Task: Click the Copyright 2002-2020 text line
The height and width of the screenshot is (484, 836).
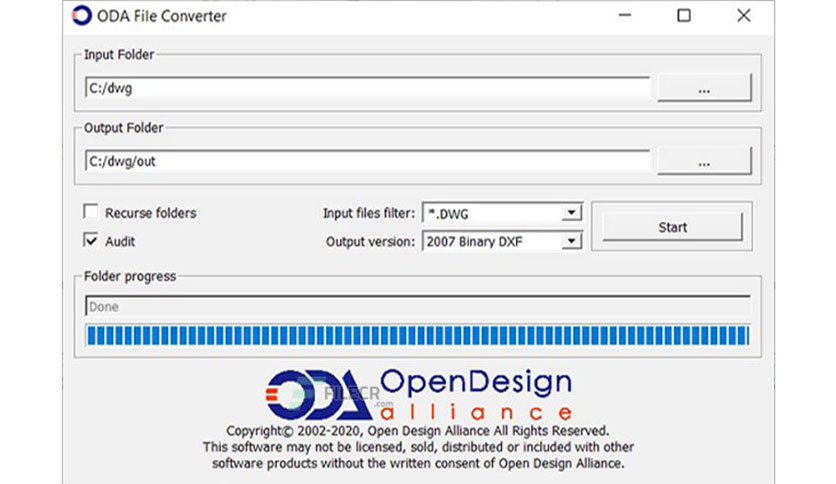Action: click(417, 431)
